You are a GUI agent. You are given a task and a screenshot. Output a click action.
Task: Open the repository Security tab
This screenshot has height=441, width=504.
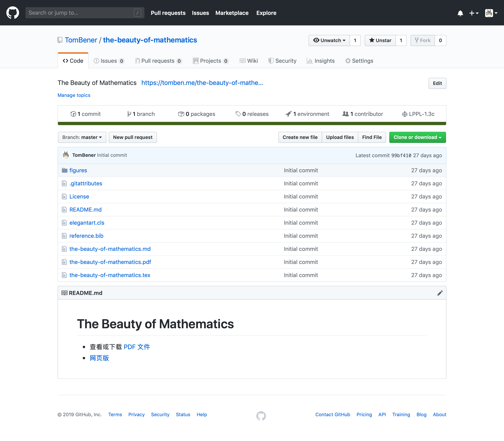pos(282,61)
